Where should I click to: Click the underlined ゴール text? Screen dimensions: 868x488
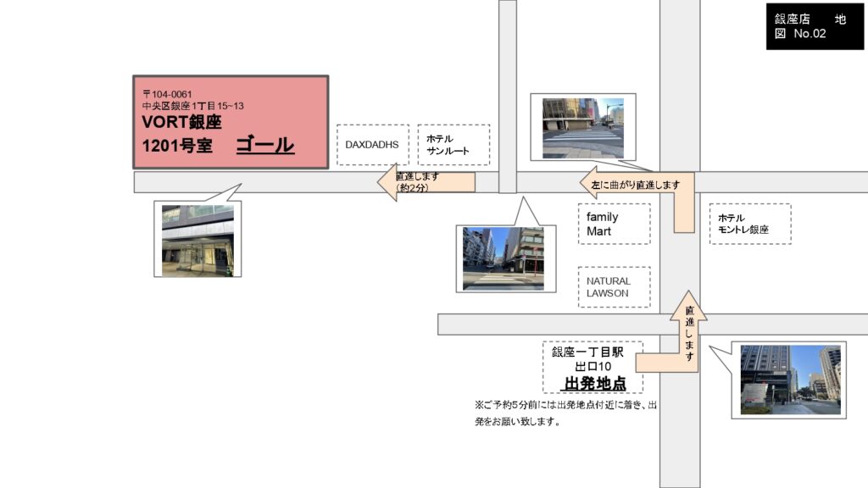tap(264, 145)
